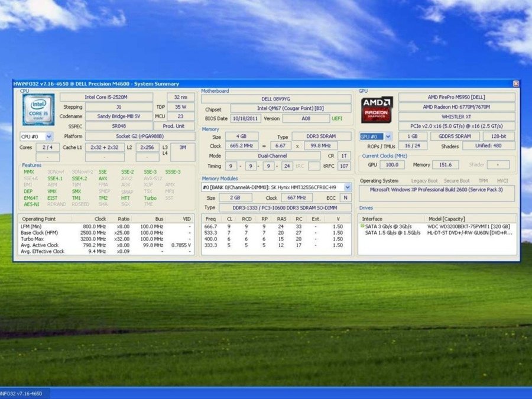Click the AMD Radeon Graphics logo
This screenshot has width=532, height=399.
(x=377, y=109)
